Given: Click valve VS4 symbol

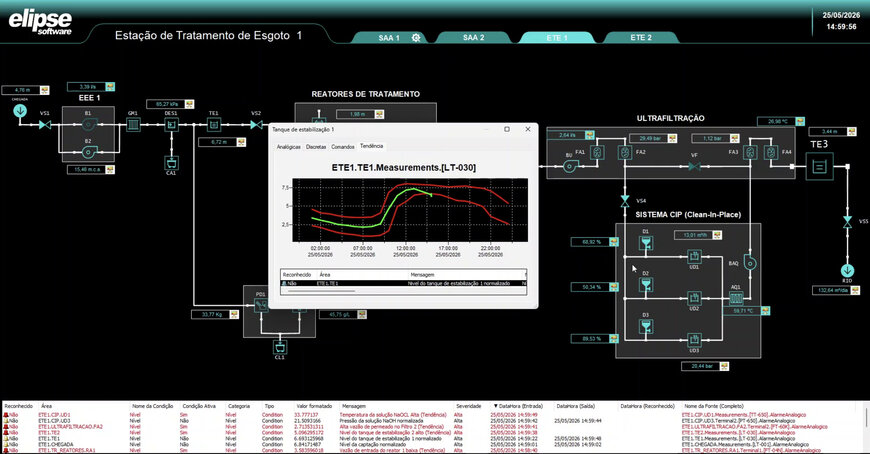Looking at the screenshot, I should (x=625, y=201).
